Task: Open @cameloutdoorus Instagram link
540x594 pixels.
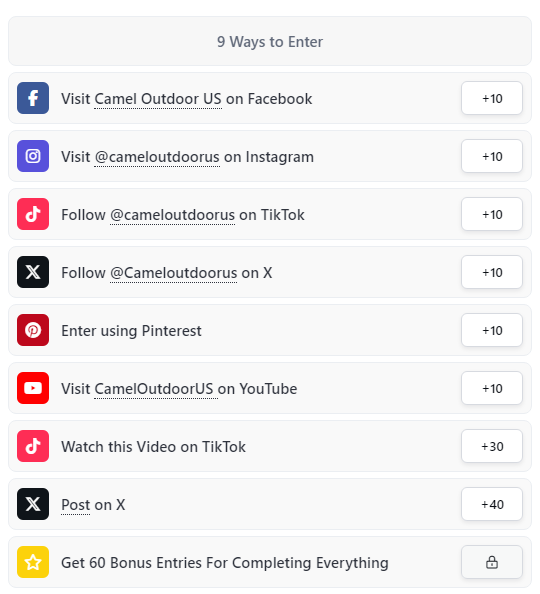Action: (157, 157)
